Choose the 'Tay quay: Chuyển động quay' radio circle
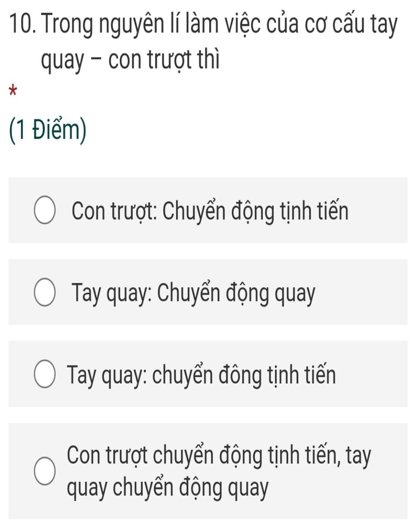The width and height of the screenshot is (420, 525). (x=44, y=293)
